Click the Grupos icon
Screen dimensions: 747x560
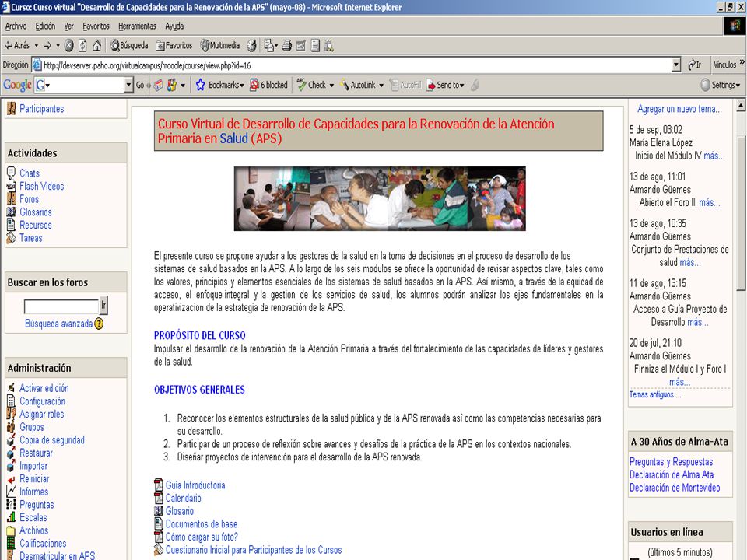click(11, 427)
